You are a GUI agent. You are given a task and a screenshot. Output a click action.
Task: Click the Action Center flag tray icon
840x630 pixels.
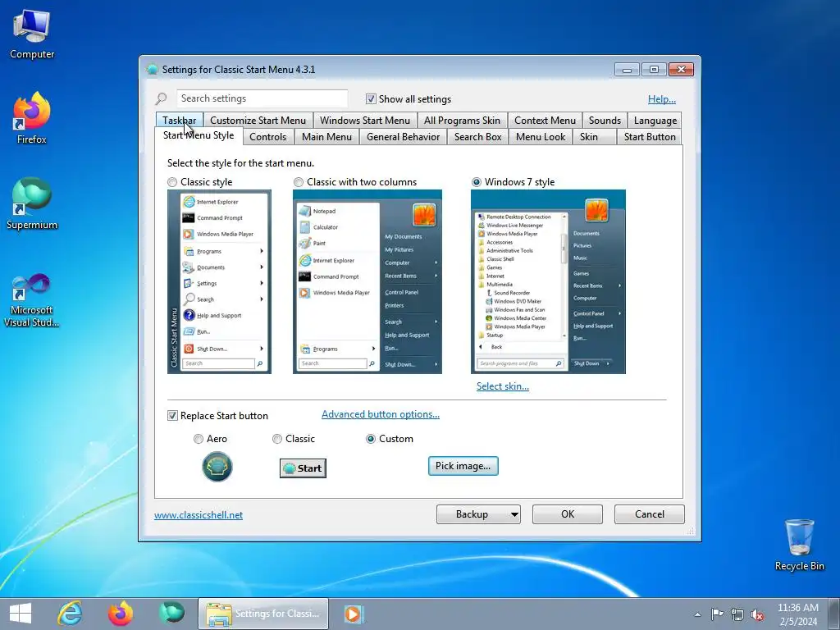point(717,614)
